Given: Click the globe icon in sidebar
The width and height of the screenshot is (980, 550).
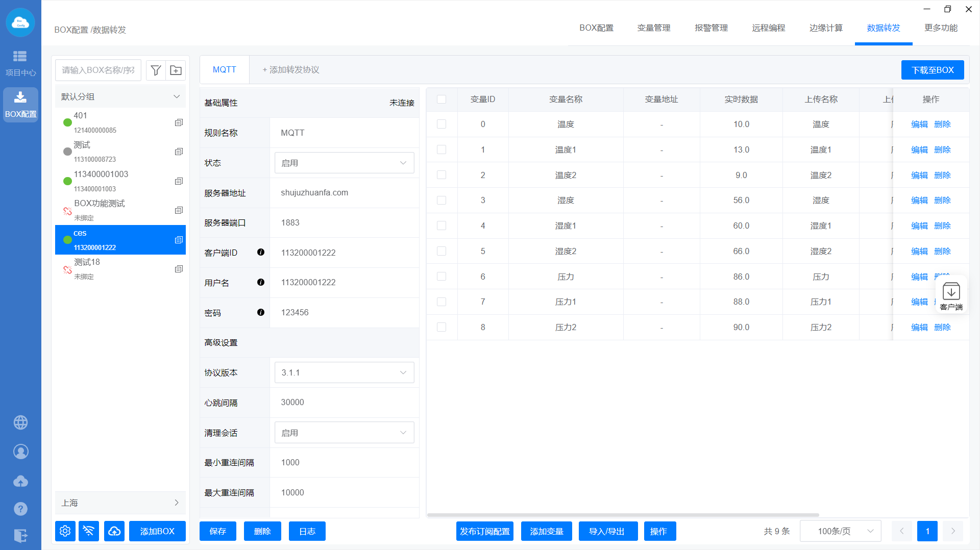Looking at the screenshot, I should tap(20, 422).
